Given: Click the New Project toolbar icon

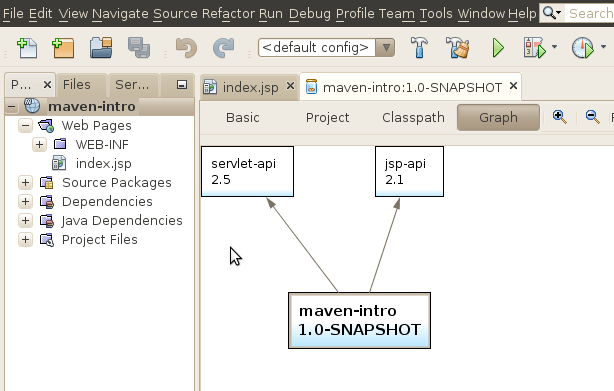Looking at the screenshot, I should [x=63, y=48].
